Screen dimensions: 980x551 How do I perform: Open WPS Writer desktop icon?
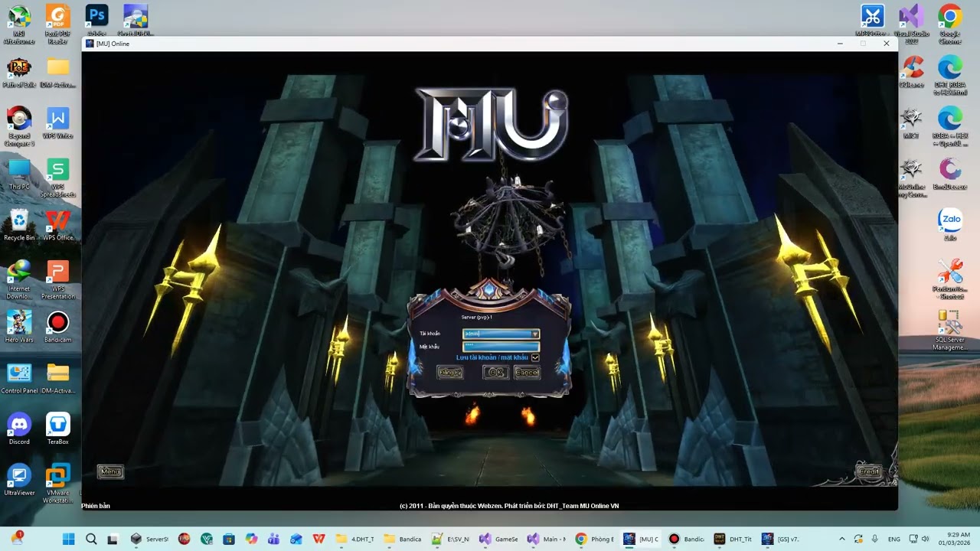58,123
